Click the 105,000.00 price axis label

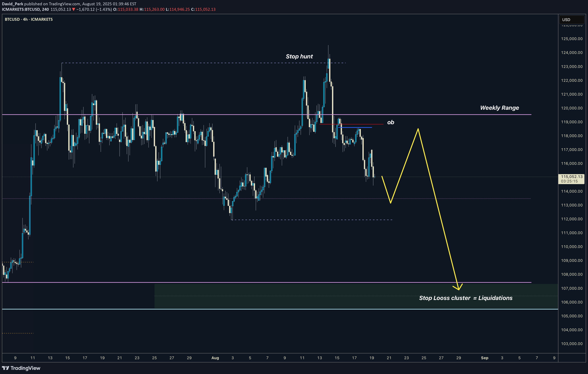pyautogui.click(x=572, y=316)
